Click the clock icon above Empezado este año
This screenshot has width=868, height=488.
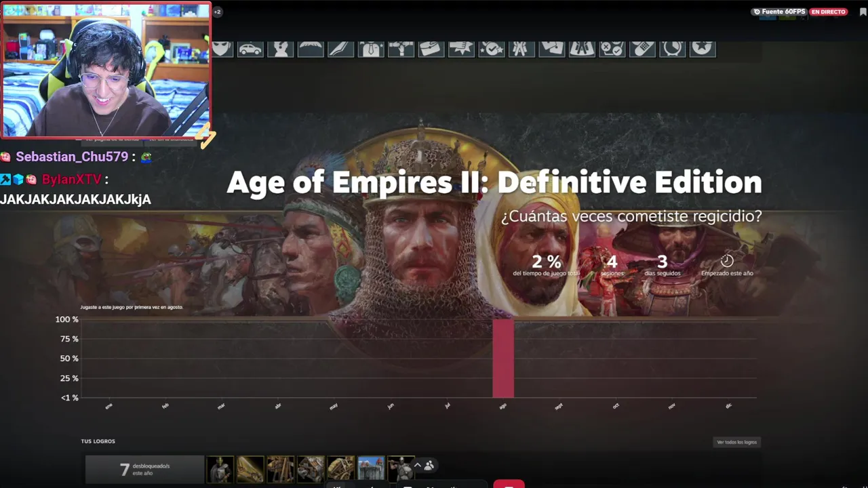pyautogui.click(x=727, y=261)
